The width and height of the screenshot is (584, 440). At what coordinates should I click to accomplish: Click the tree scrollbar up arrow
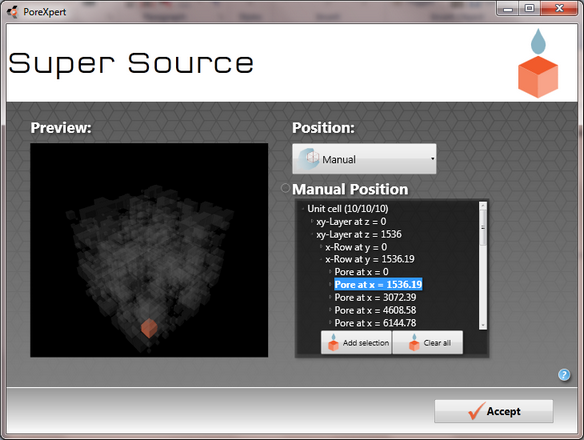(x=483, y=205)
